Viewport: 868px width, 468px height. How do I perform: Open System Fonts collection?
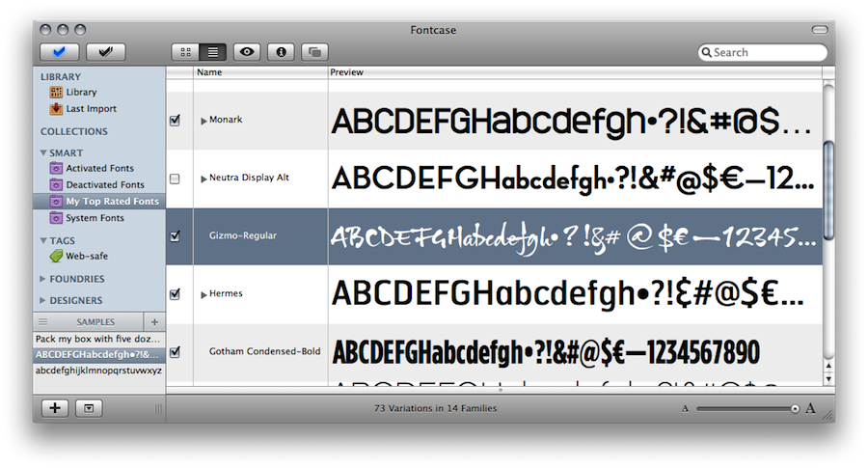(x=95, y=218)
